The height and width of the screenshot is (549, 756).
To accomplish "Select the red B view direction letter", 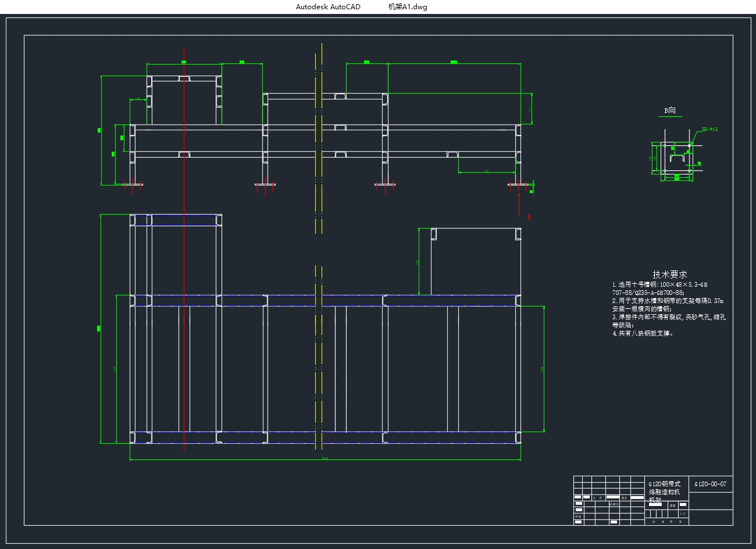I will tap(529, 217).
